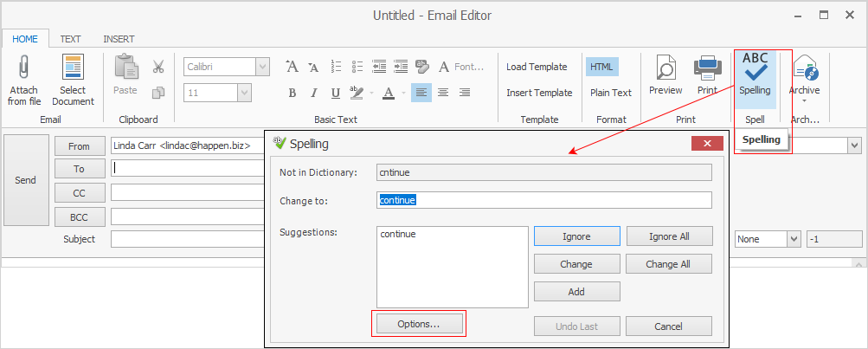The width and height of the screenshot is (868, 349).
Task: Click the Clear Formatting eraser icon
Action: [x=422, y=67]
